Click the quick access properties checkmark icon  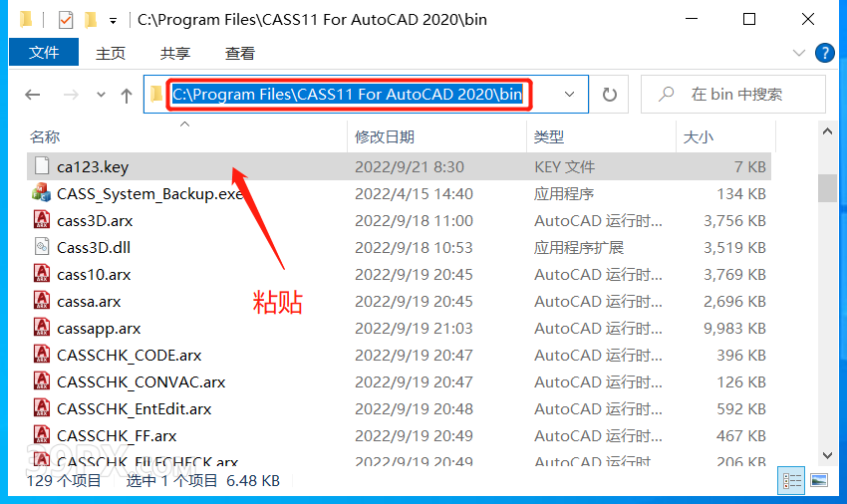(x=66, y=20)
